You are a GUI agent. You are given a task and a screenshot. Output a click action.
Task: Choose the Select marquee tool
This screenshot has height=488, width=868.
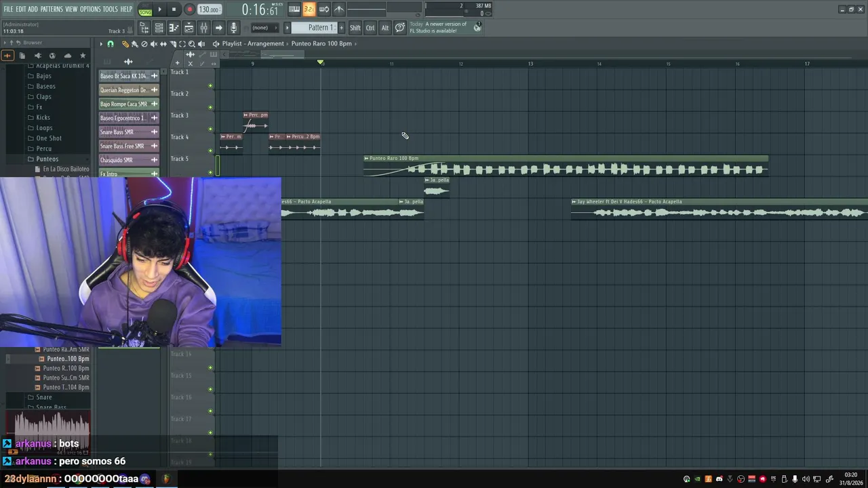point(182,44)
